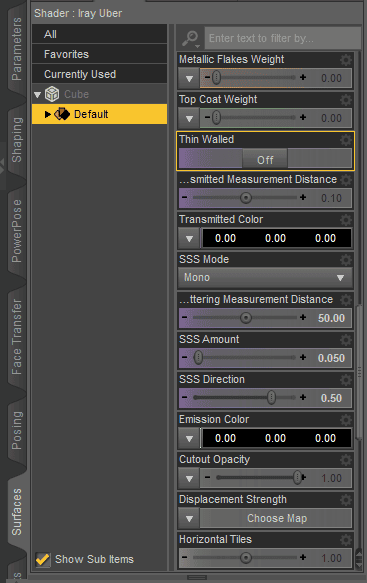Open Displacement Strength settings gear
The height and width of the screenshot is (583, 367).
346,500
